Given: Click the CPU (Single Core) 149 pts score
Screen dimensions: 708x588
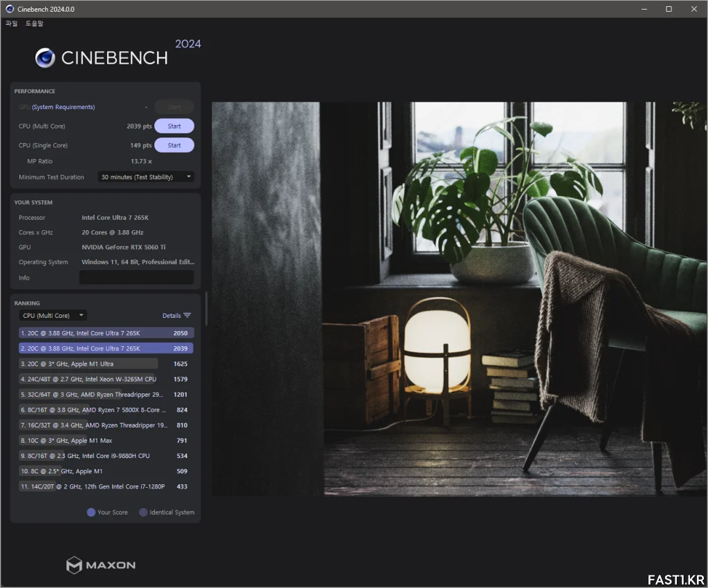Looking at the screenshot, I should click(141, 145).
